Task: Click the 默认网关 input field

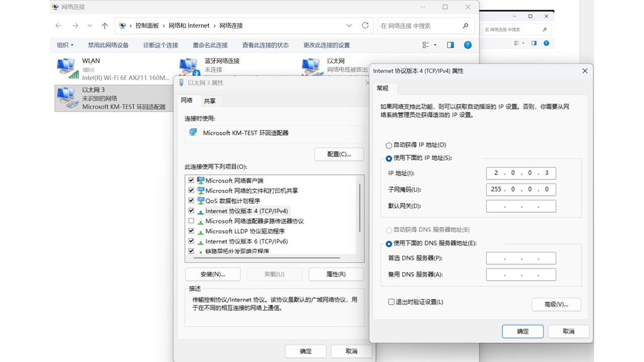Action: click(521, 206)
